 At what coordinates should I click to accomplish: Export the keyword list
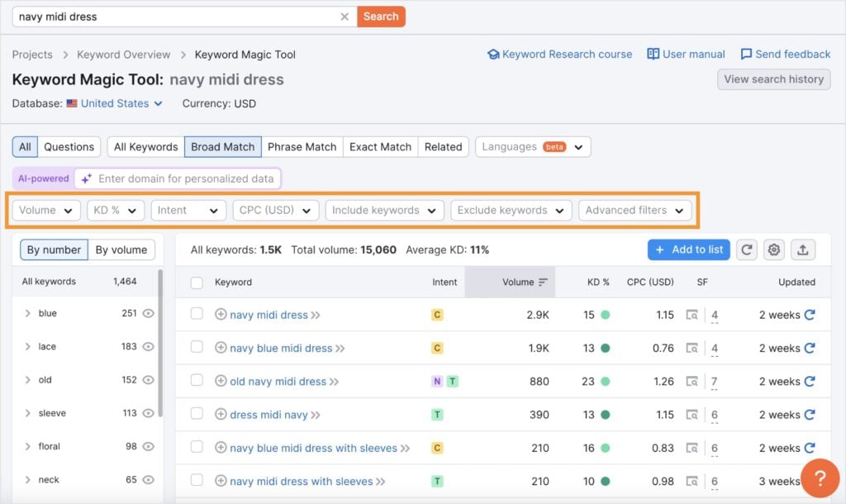pyautogui.click(x=802, y=250)
